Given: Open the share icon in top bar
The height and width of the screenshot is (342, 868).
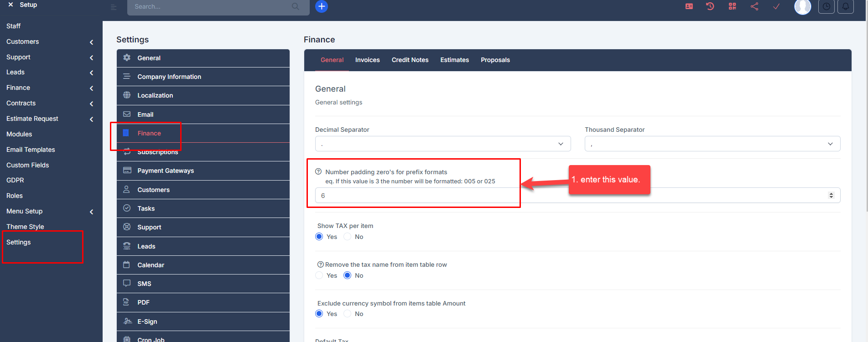Looking at the screenshot, I should [754, 6].
